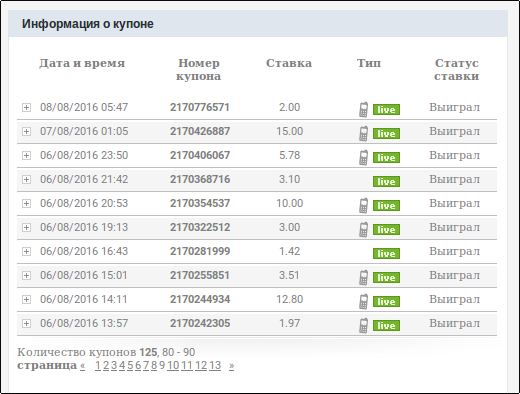This screenshot has height=394, width=520.
Task: Click live badge for coupon 2170242305
Action: click(386, 326)
